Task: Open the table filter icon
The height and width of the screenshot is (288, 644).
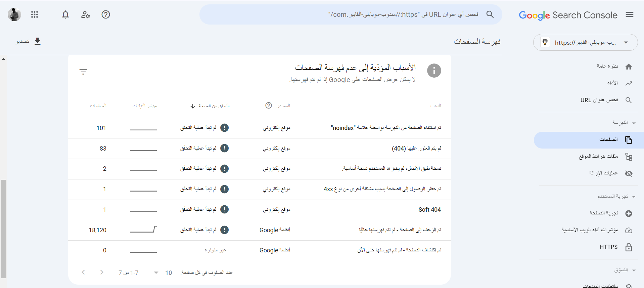Action: pyautogui.click(x=83, y=72)
